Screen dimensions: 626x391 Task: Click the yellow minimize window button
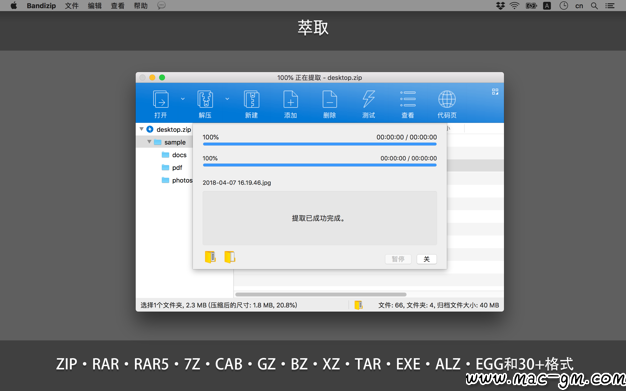(152, 77)
